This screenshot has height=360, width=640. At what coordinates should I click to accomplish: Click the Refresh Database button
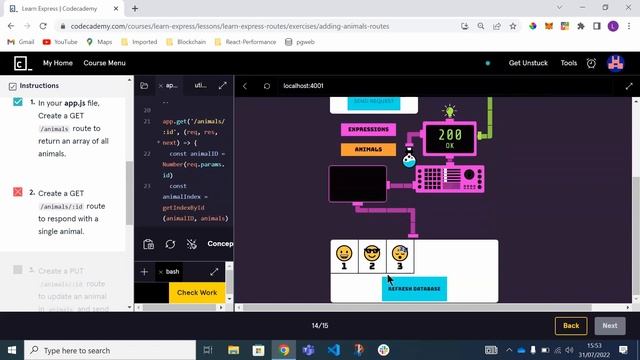pyautogui.click(x=414, y=289)
